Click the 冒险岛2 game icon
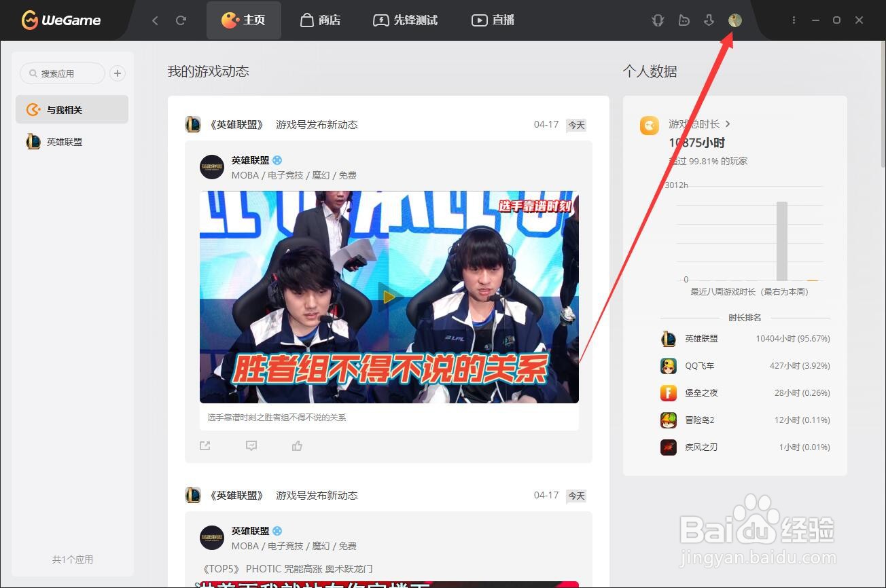This screenshot has width=886, height=588. [x=669, y=420]
